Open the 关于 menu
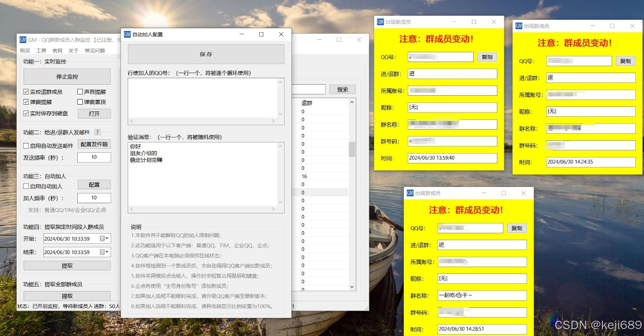This screenshot has height=336, width=644. point(74,51)
